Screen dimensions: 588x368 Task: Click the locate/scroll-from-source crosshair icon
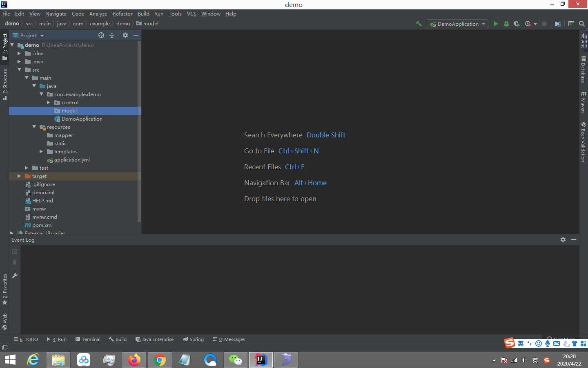[101, 35]
